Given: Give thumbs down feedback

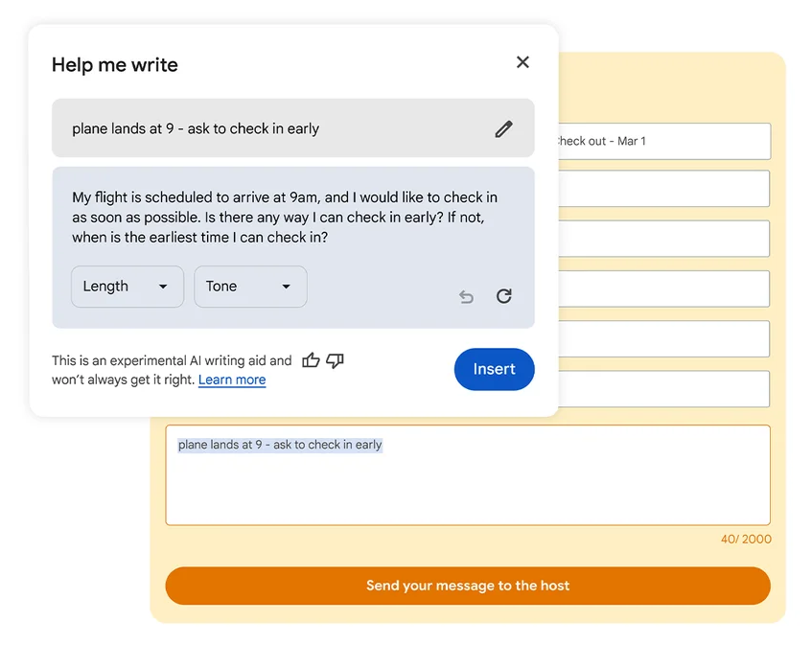Looking at the screenshot, I should (x=335, y=360).
